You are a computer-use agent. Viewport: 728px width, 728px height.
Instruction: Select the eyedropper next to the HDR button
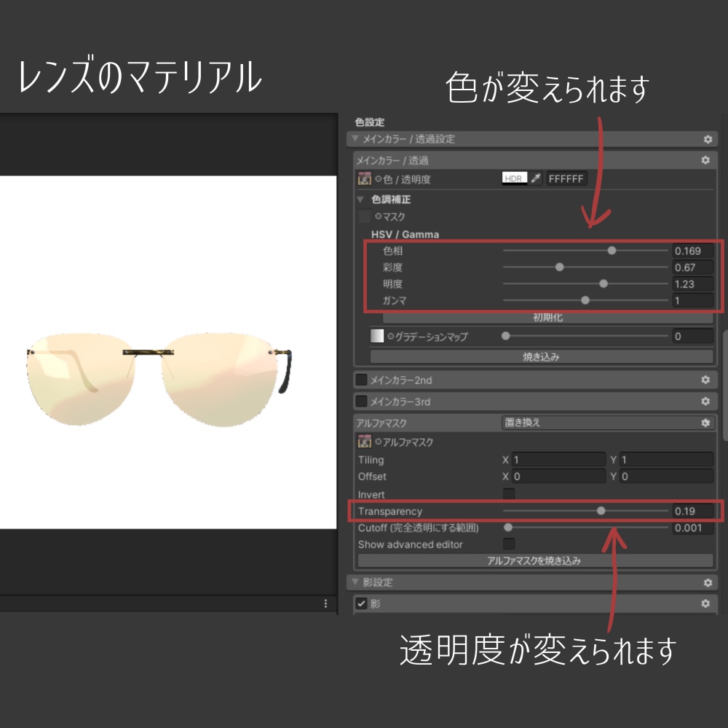click(536, 178)
